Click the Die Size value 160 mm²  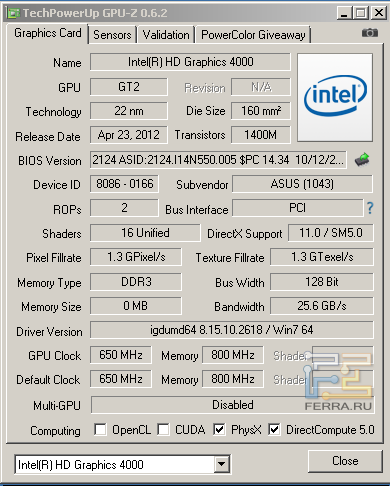pos(261,111)
